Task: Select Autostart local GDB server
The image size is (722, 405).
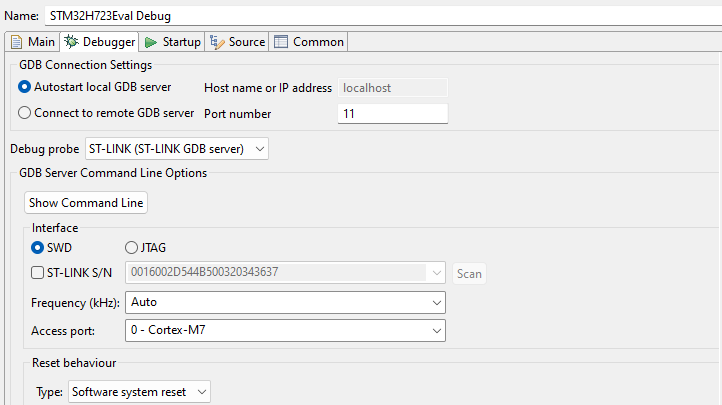Action: [95, 87]
